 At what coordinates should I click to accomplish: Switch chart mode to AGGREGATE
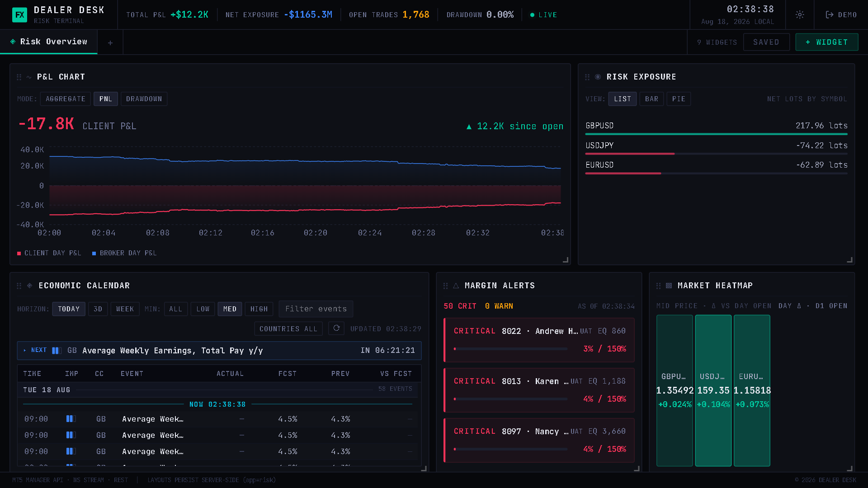66,99
